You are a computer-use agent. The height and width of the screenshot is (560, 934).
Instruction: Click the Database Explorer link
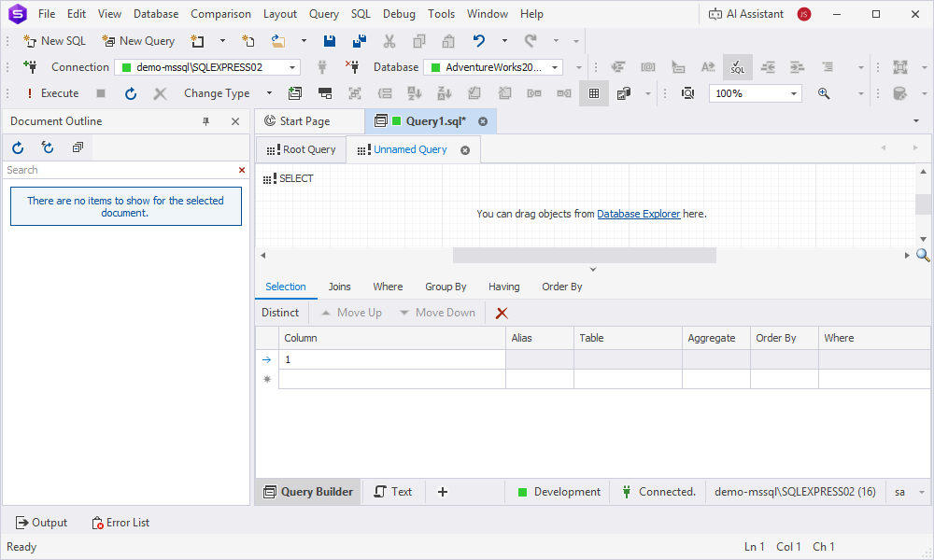[x=638, y=214]
